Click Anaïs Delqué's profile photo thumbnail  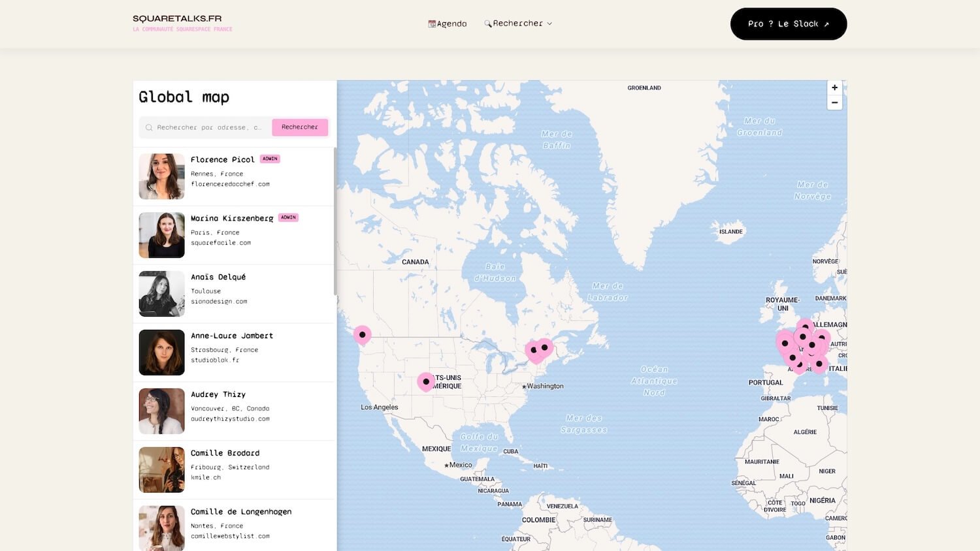coord(161,293)
